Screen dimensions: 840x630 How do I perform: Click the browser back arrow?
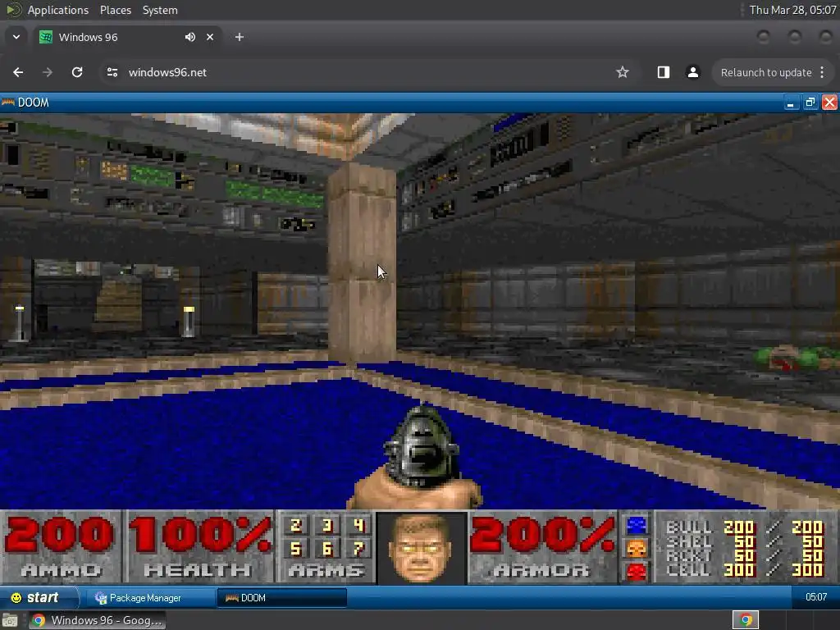pyautogui.click(x=18, y=72)
